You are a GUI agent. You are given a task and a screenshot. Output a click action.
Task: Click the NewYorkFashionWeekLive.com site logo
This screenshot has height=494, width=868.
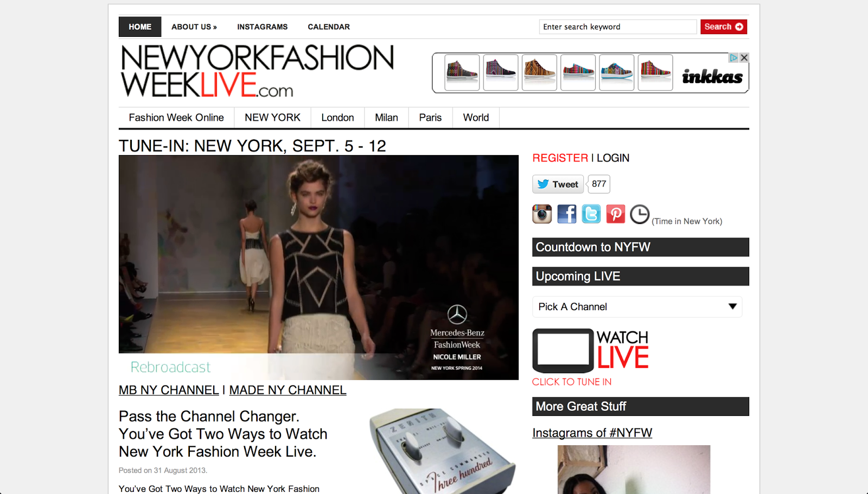(x=257, y=71)
